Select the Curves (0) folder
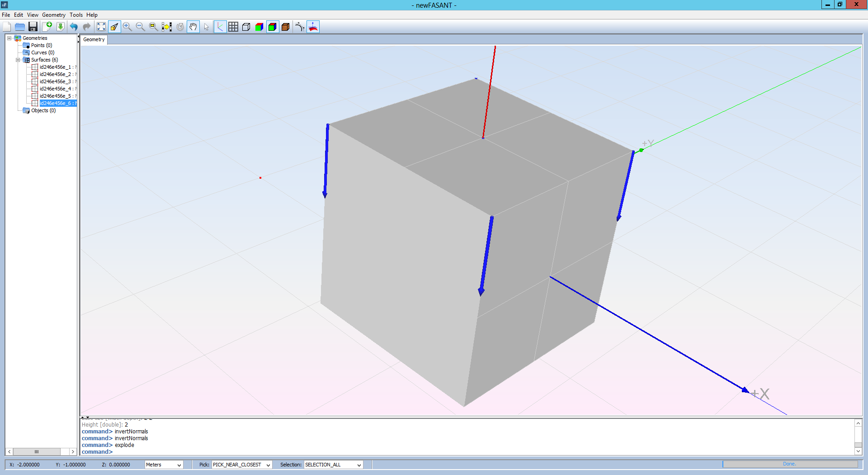Image resolution: width=868 pixels, height=475 pixels. [42, 52]
